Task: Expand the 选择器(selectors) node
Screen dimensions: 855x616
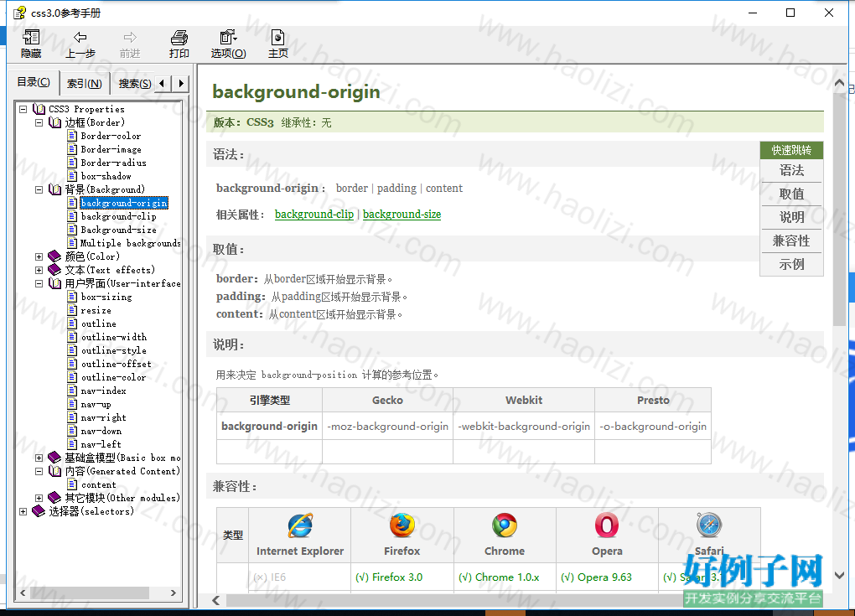Action: 23,511
